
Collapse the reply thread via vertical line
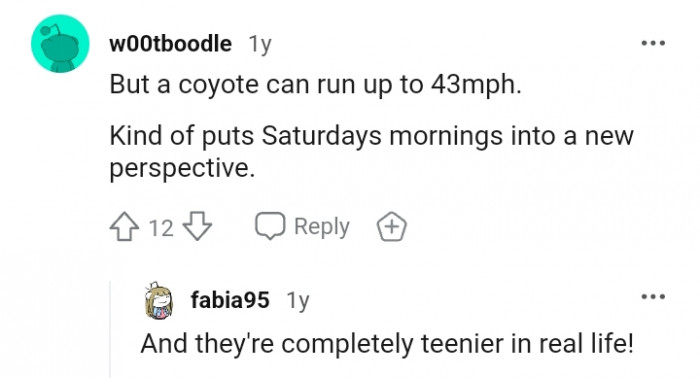(110, 329)
